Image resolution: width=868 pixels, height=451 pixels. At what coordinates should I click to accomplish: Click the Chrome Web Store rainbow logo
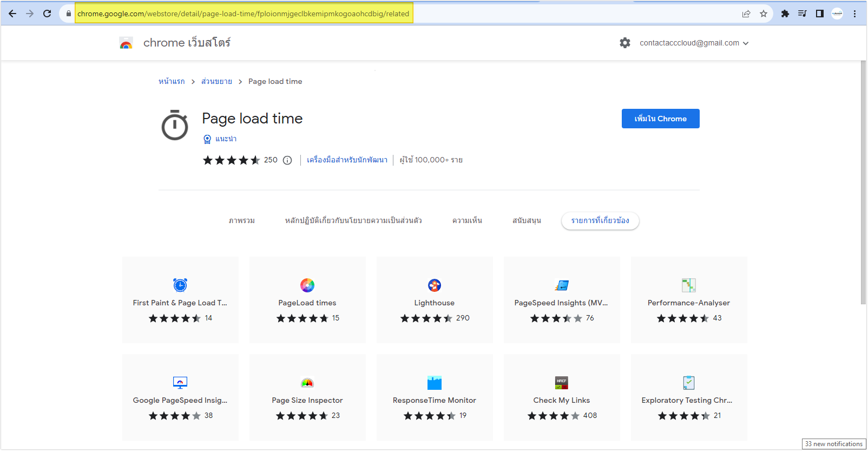coord(126,43)
